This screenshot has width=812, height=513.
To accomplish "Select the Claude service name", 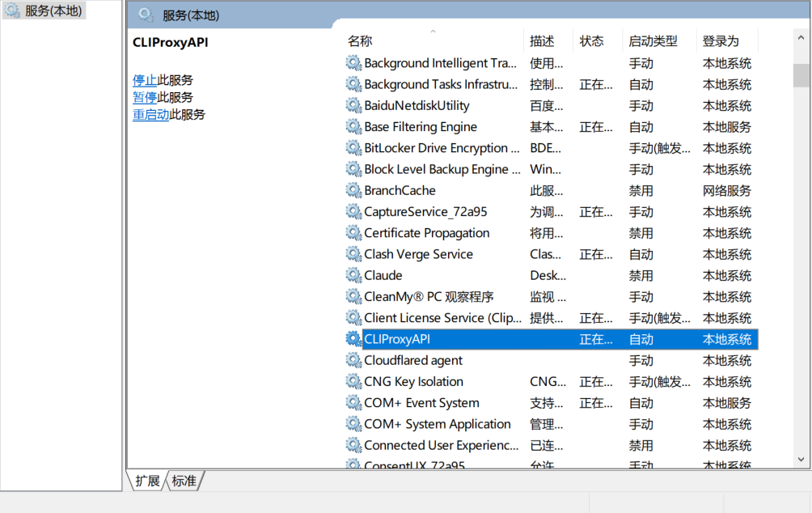I will pyautogui.click(x=383, y=276).
